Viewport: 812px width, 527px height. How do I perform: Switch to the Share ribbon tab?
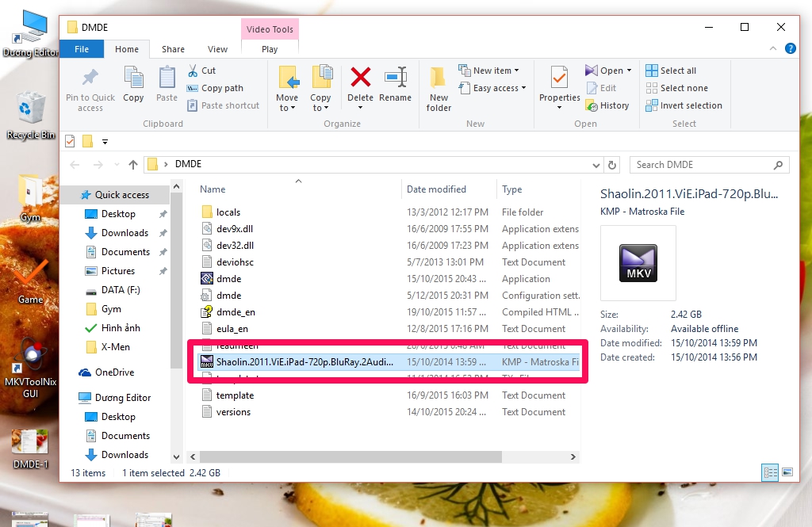173,49
